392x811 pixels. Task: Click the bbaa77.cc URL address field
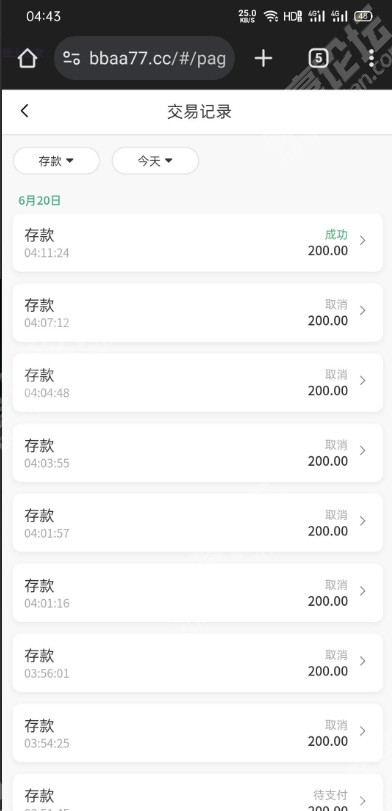coord(144,58)
